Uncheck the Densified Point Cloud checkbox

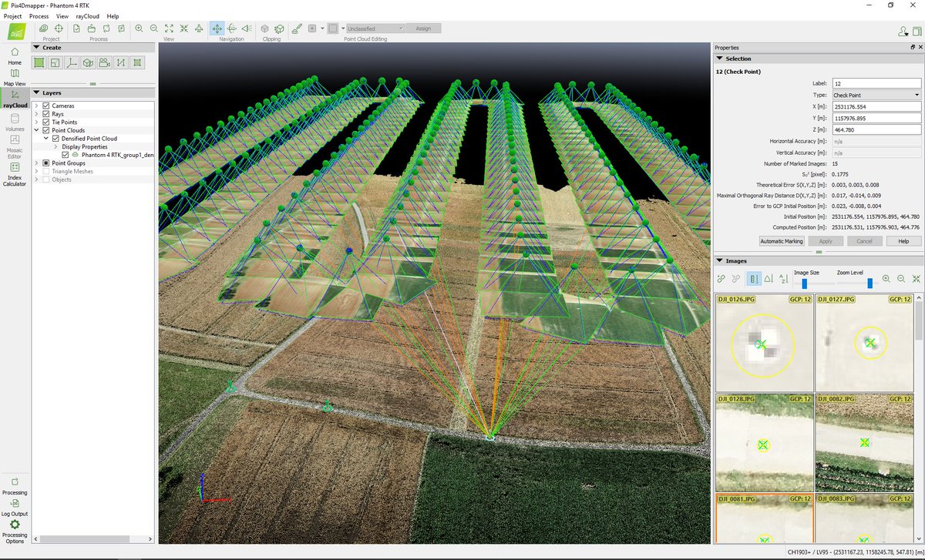point(55,139)
